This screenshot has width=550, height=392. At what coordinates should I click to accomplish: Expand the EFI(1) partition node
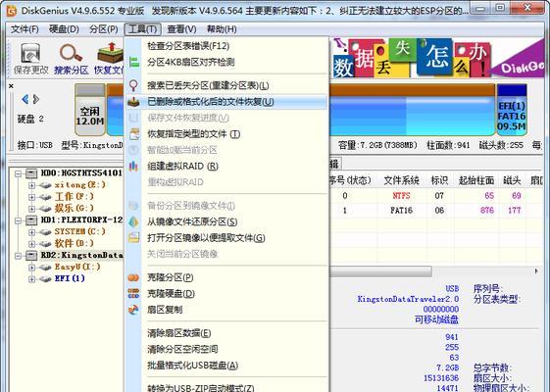click(31, 278)
